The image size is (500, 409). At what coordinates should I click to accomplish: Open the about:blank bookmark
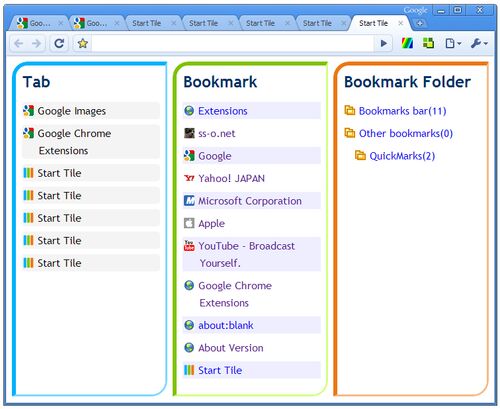(252, 325)
